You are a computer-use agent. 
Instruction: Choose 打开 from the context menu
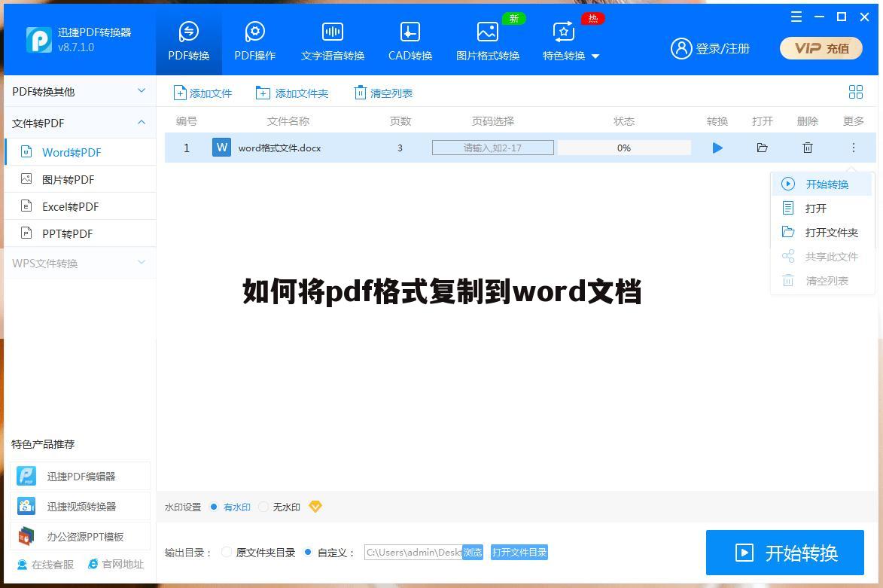click(x=821, y=209)
